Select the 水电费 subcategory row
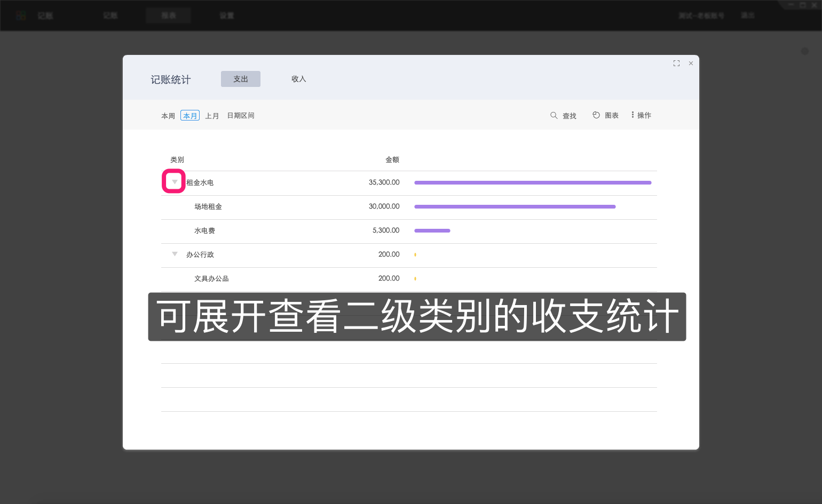Viewport: 822px width, 504px height. point(409,231)
